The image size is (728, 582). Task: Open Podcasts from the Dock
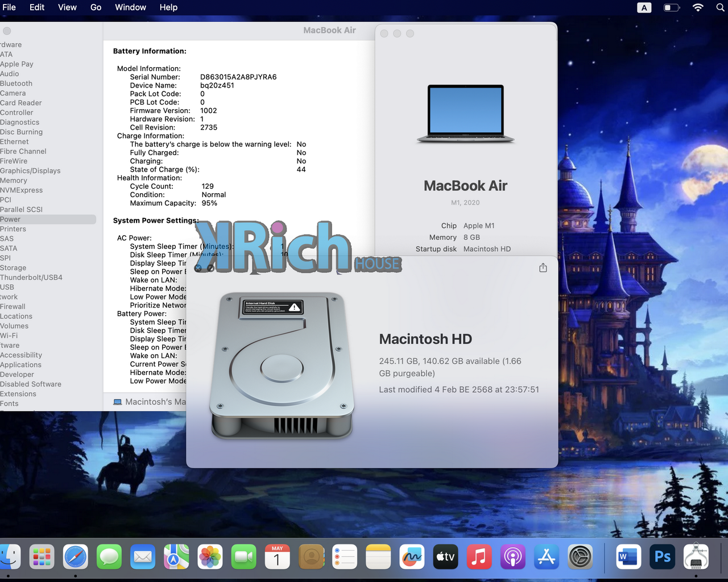[513, 557]
